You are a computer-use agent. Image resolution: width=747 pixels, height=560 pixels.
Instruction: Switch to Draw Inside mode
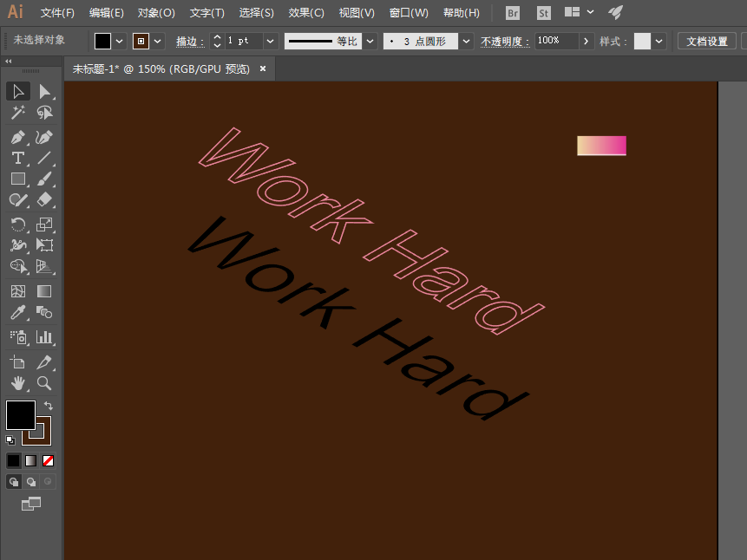(48, 481)
